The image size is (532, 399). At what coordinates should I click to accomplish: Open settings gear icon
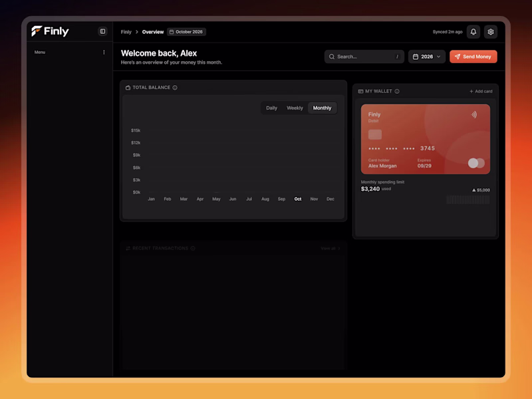(491, 32)
